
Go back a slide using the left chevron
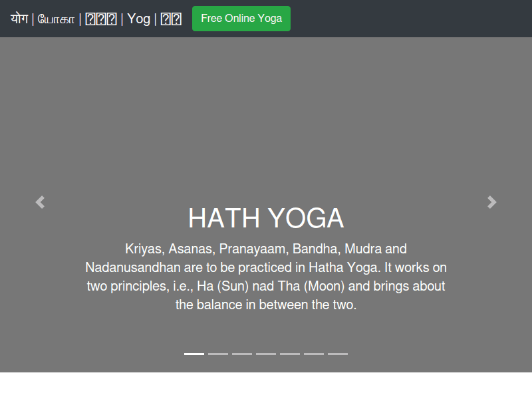click(x=40, y=202)
